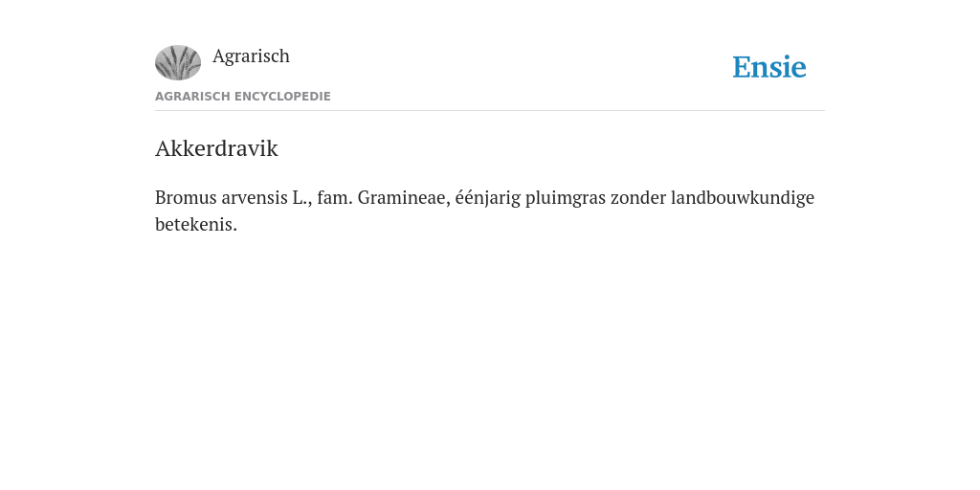Click the abbreviation 'fam.' in the text

point(335,197)
